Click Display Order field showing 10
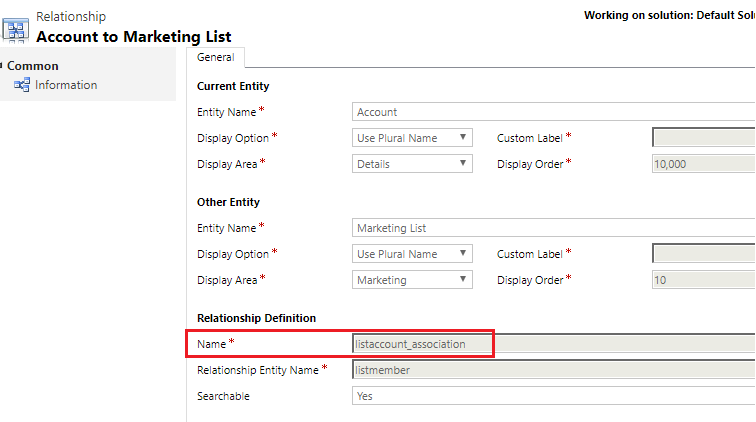 click(704, 280)
